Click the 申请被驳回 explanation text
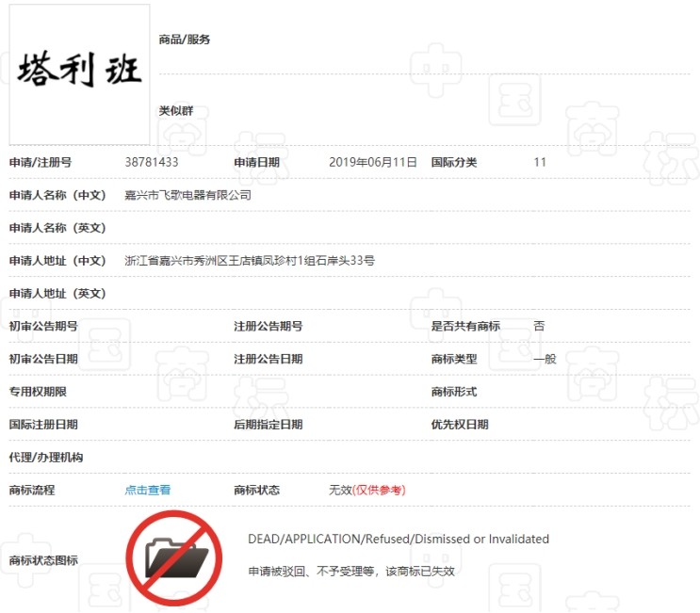This screenshot has height=613, width=700. pyautogui.click(x=350, y=571)
